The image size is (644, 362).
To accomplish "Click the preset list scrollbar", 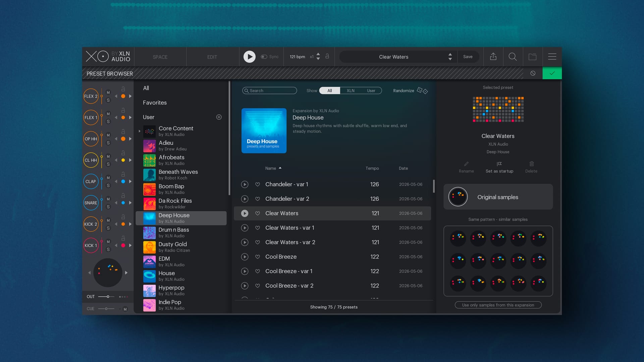I will click(x=434, y=186).
